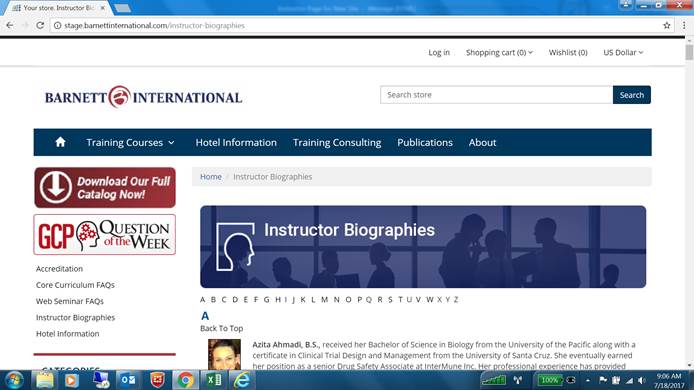Click Back To Top link
Image resolution: width=694 pixels, height=390 pixels.
(x=221, y=328)
